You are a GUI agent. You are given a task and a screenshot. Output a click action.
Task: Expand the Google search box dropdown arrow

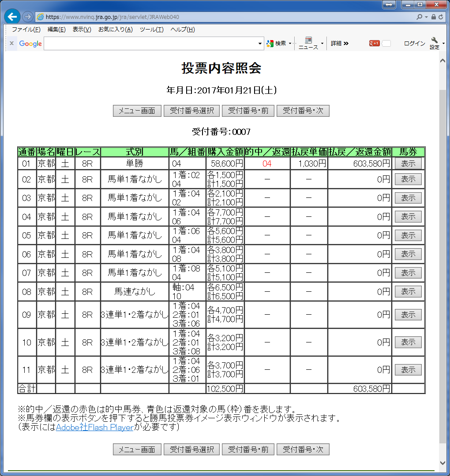point(260,44)
